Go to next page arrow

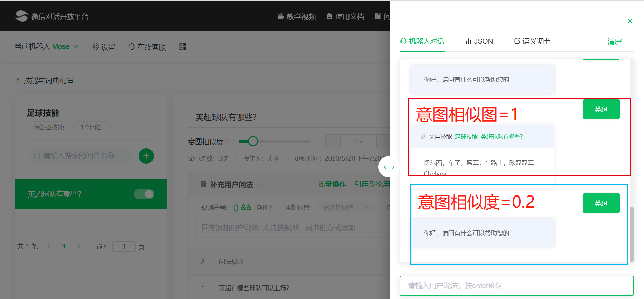[x=78, y=246]
